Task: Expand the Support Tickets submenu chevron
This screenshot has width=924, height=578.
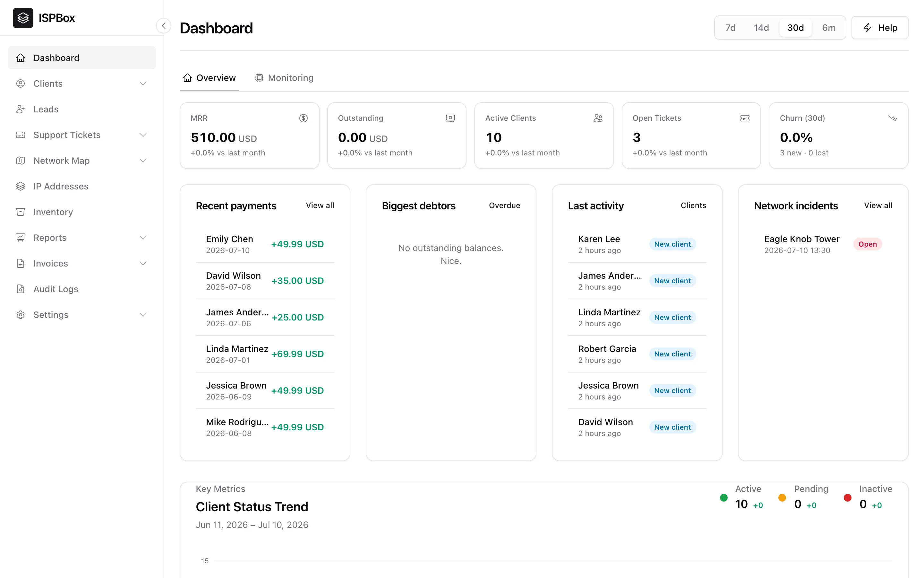Action: pyautogui.click(x=143, y=135)
